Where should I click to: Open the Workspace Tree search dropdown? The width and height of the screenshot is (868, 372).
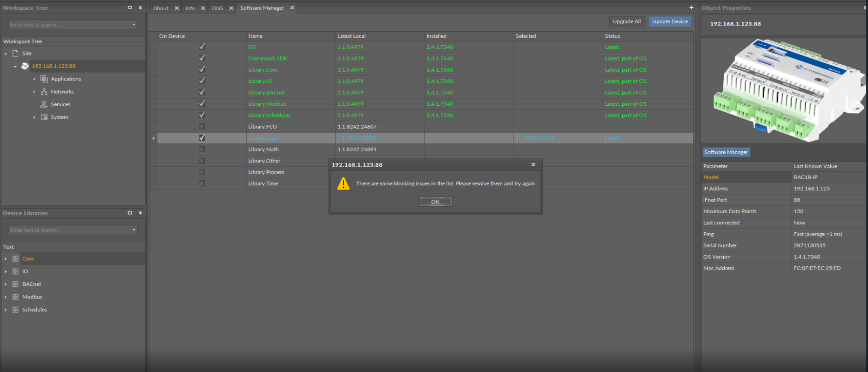click(x=134, y=25)
